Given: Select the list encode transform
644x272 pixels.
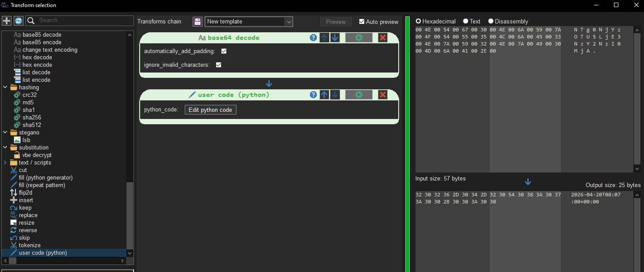Looking at the screenshot, I should coord(36,80).
